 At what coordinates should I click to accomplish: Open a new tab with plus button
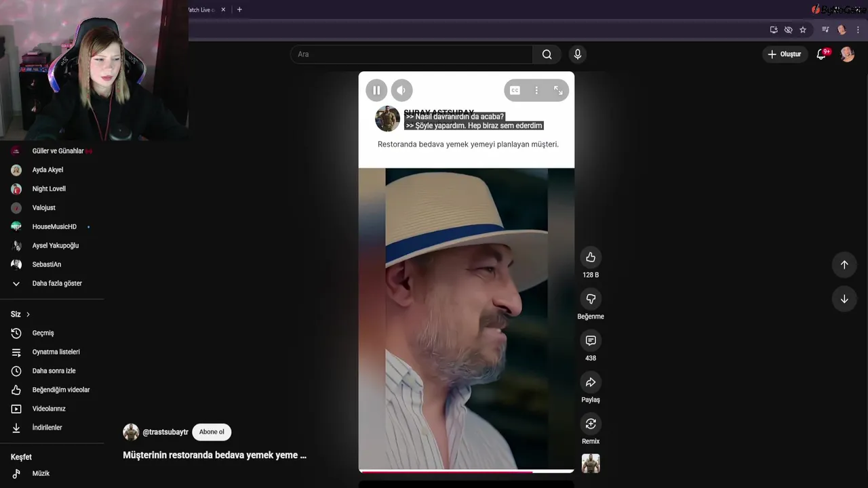click(x=239, y=9)
